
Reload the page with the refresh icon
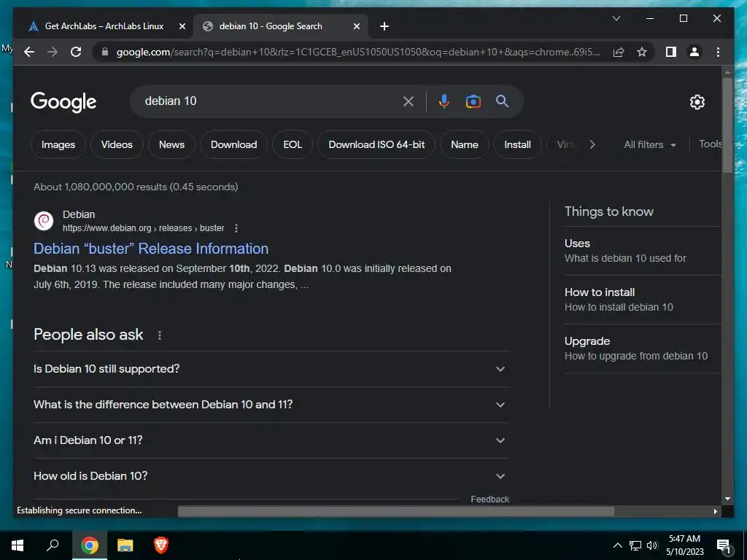[x=76, y=52]
